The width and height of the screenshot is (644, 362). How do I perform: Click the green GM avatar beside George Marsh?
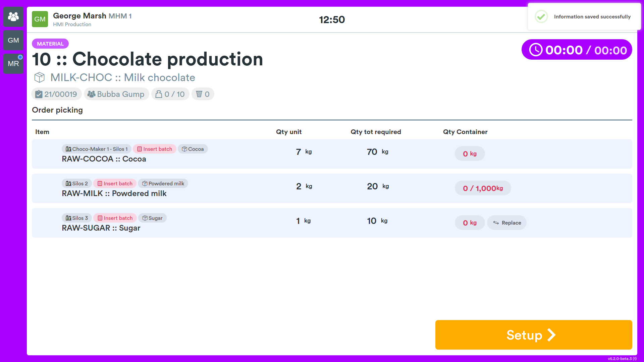point(40,19)
